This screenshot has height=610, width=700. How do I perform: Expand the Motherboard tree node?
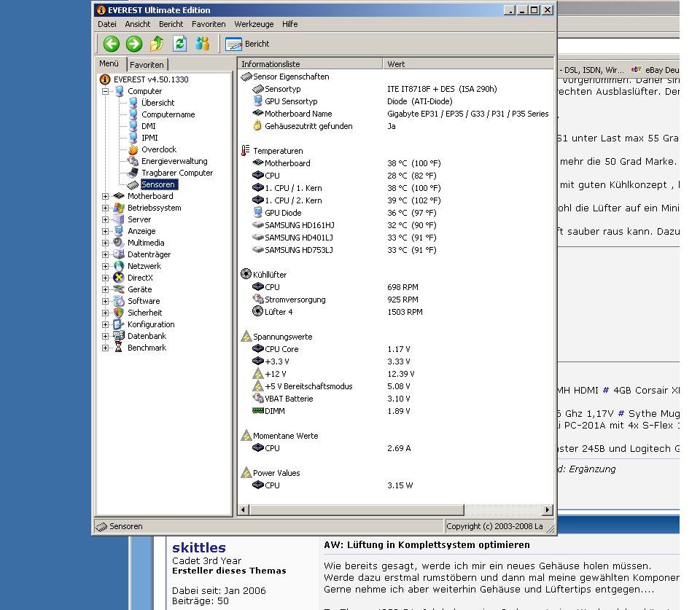pyautogui.click(x=105, y=196)
